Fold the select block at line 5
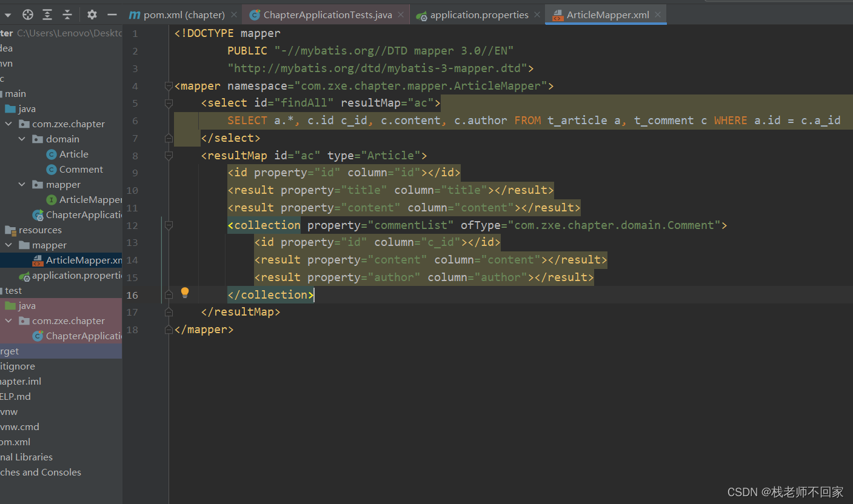Image resolution: width=853 pixels, height=504 pixels. (x=169, y=103)
